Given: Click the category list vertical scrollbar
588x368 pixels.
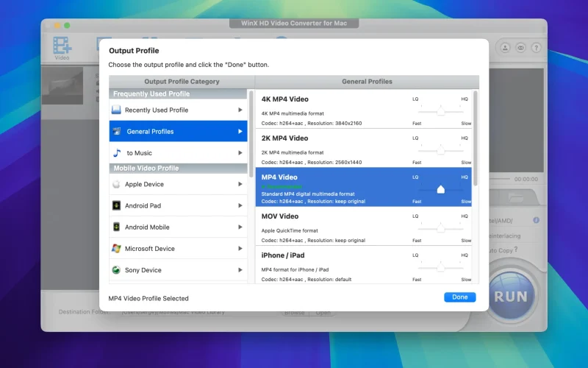Looking at the screenshot, I should pos(251,134).
